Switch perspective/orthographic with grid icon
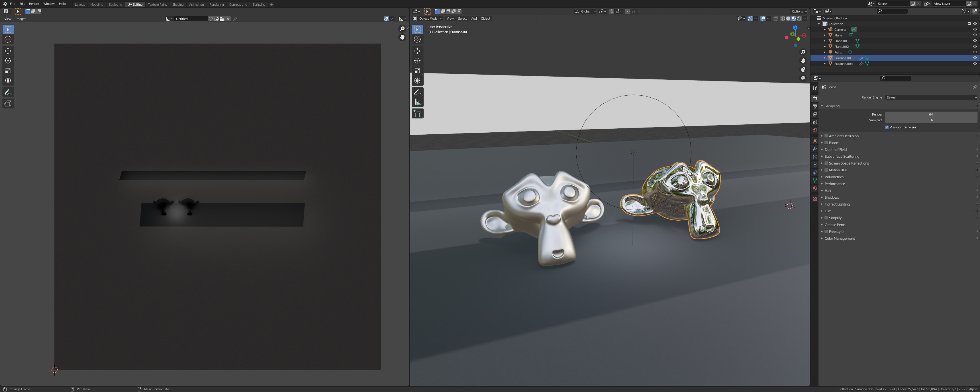 pos(803,78)
